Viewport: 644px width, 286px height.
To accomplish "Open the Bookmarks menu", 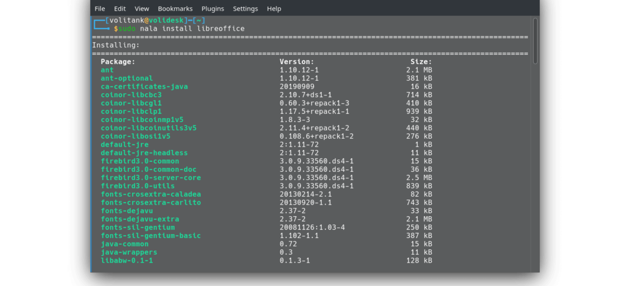I will (175, 9).
